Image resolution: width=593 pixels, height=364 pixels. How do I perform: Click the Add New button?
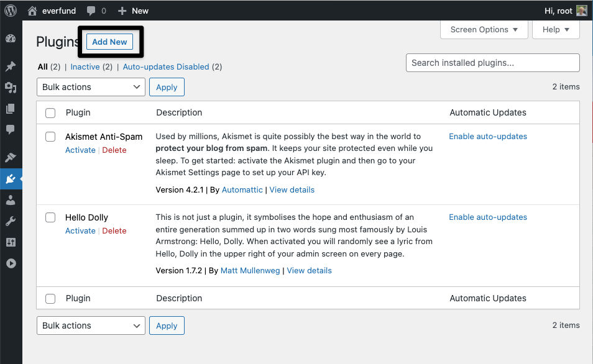pos(109,42)
